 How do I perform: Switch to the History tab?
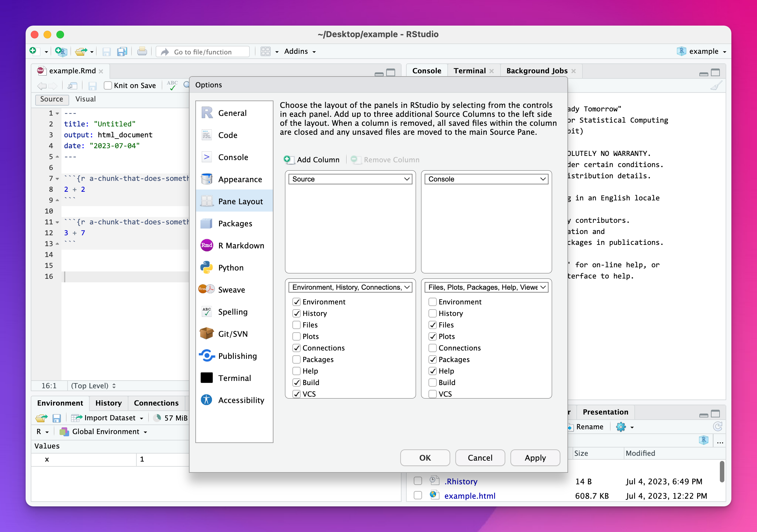point(109,403)
